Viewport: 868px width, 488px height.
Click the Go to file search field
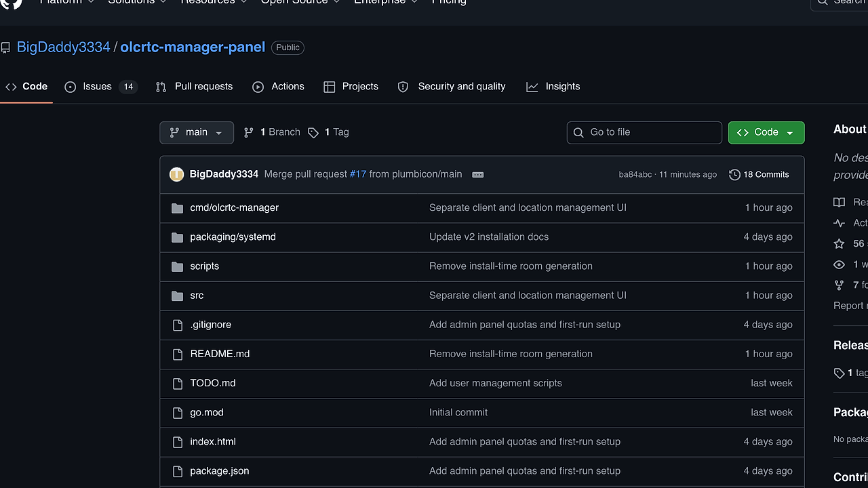644,132
